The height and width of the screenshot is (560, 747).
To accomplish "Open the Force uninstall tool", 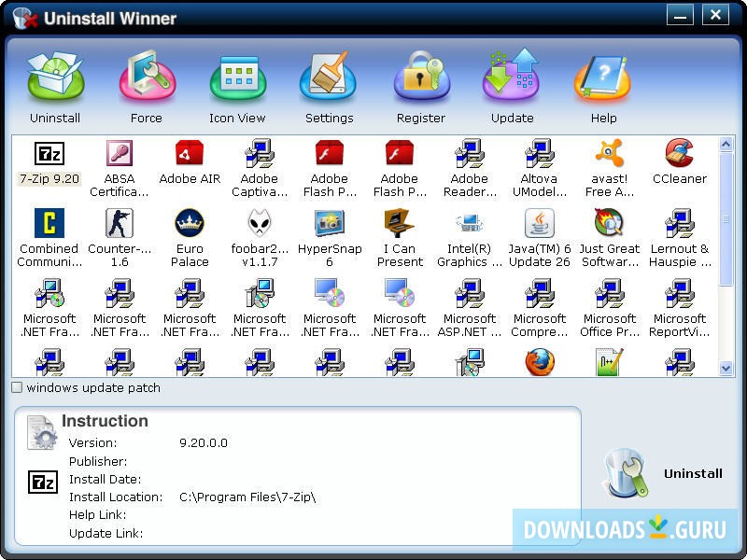I will [x=145, y=84].
